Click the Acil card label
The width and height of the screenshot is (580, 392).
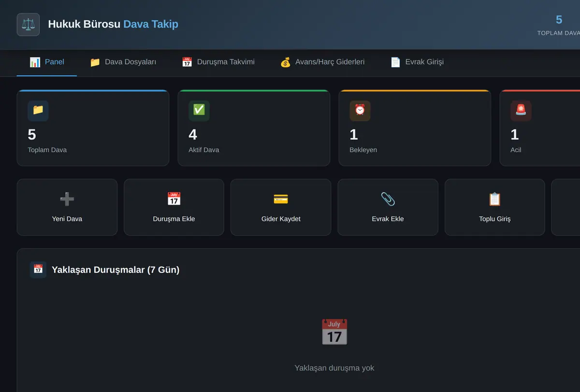click(516, 150)
